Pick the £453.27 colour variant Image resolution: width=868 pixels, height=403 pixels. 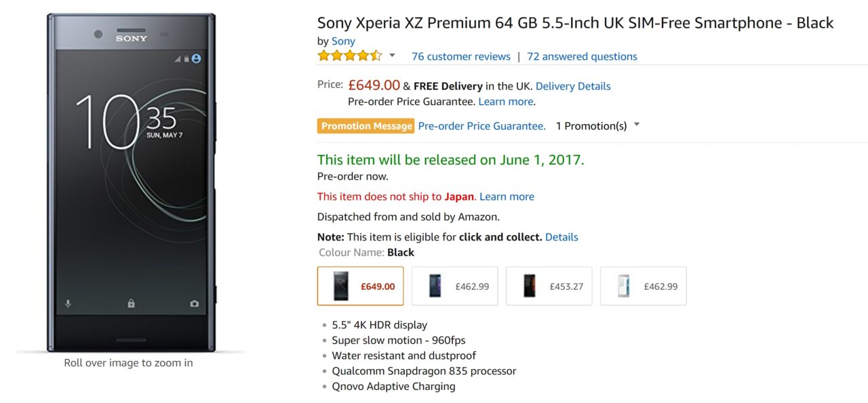[549, 286]
